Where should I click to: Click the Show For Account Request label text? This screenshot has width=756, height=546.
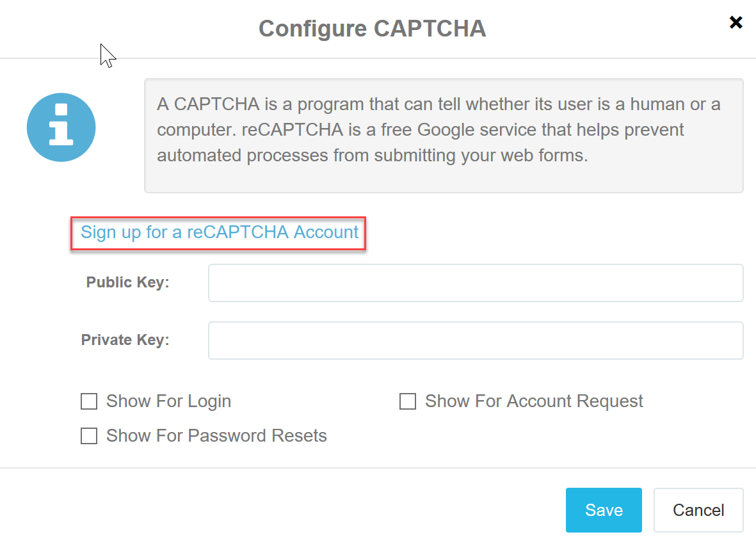(x=534, y=401)
